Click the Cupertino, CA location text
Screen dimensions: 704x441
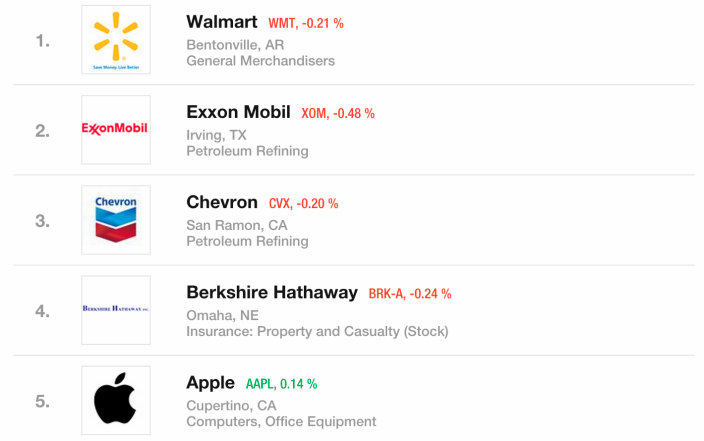(231, 405)
